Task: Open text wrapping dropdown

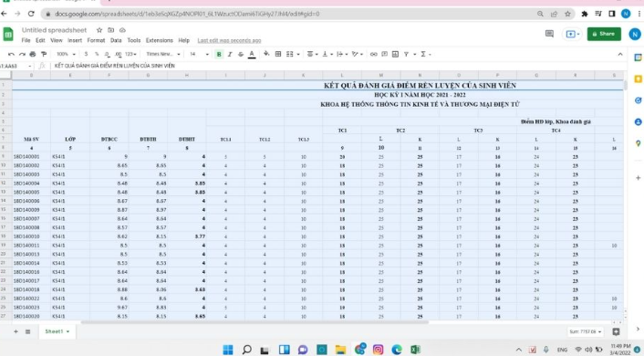Action: pyautogui.click(x=342, y=54)
